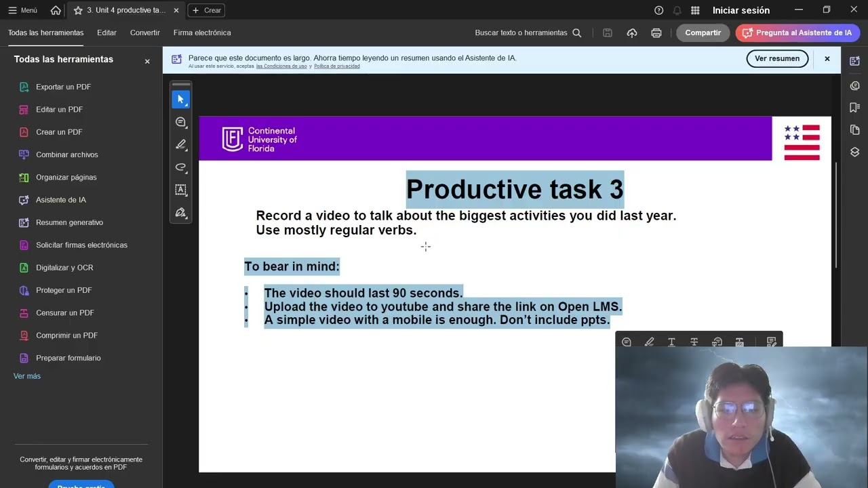Open the Firma electrónica tab
Viewport: 868px width, 488px height.
pos(202,33)
